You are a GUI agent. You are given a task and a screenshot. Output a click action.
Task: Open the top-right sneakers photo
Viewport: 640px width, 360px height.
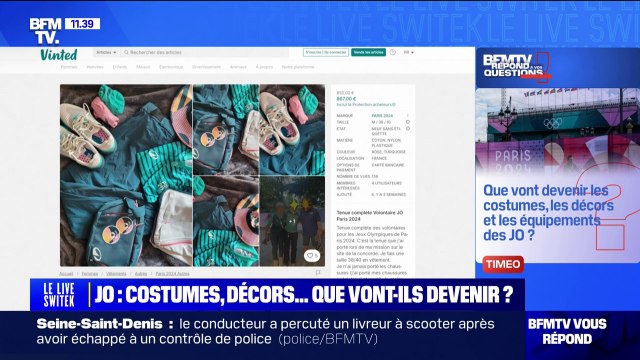click(292, 130)
